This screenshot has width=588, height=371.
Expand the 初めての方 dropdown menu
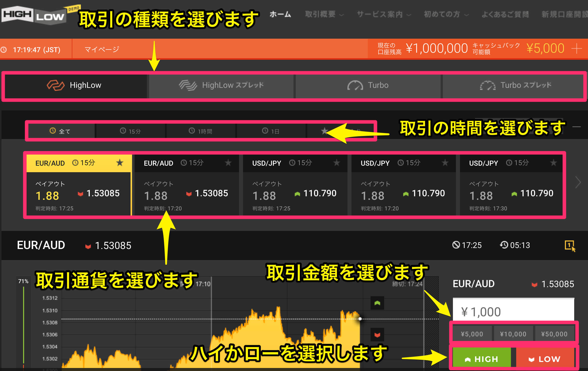(446, 14)
